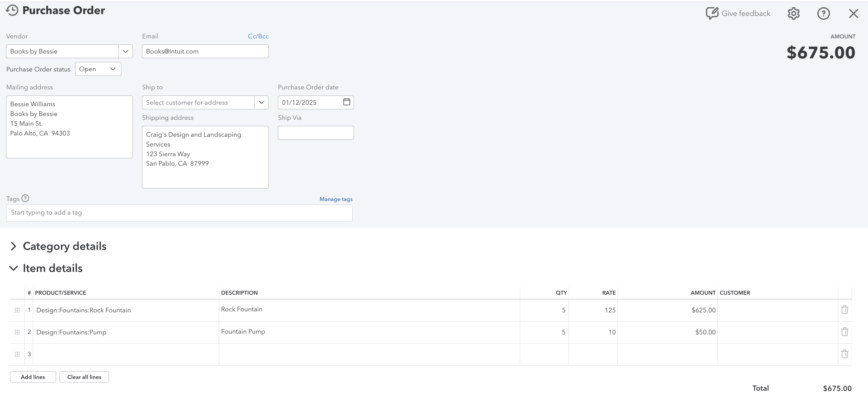
Task: Expand the Category details section
Action: [14, 246]
